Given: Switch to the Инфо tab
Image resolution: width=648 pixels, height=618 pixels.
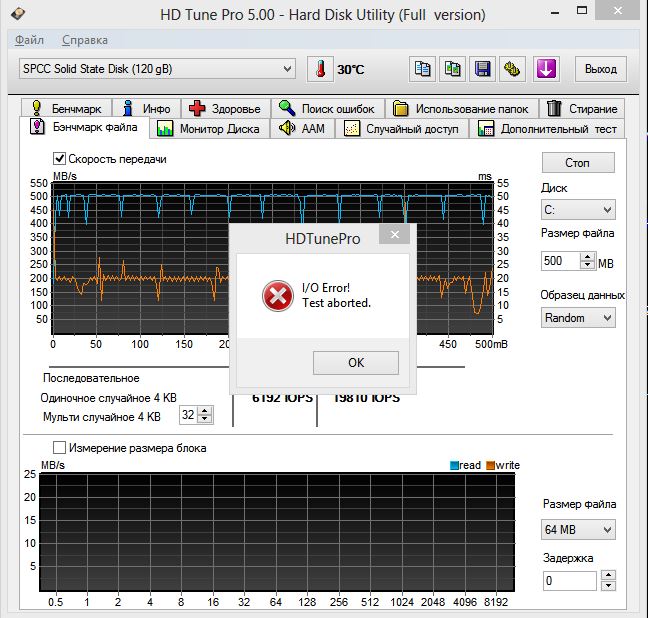Looking at the screenshot, I should (147, 108).
